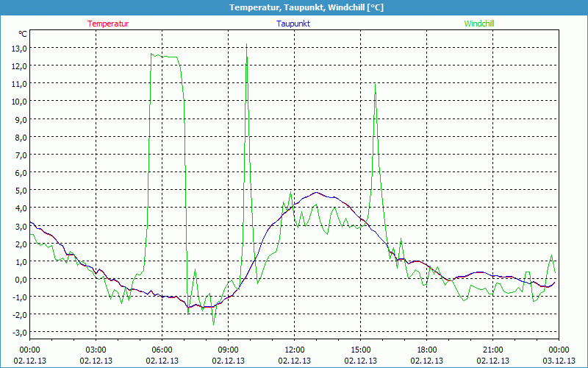Click the -3,0 y-axis label

18,333
